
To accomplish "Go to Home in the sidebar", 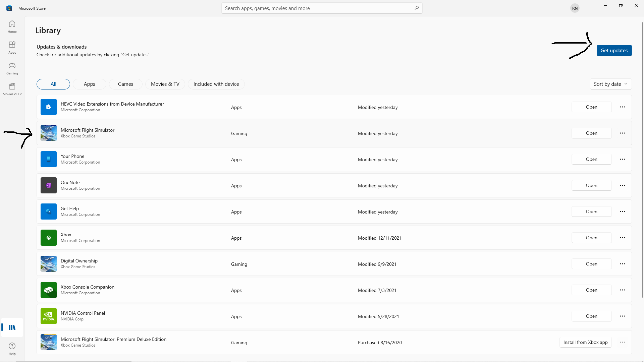I will [x=12, y=27].
